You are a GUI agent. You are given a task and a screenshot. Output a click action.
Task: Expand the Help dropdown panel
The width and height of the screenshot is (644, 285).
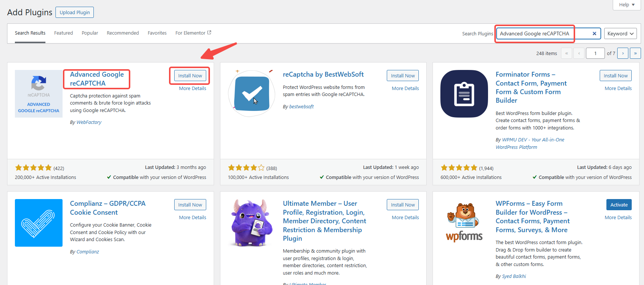(x=627, y=5)
